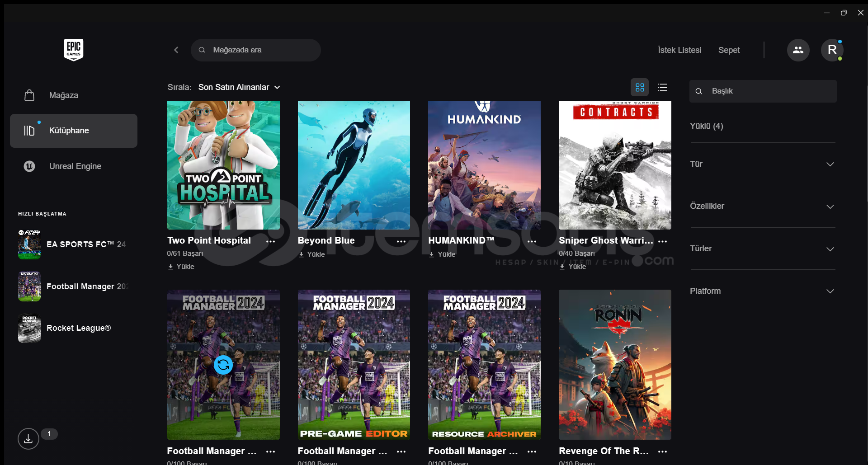The width and height of the screenshot is (868, 465).
Task: Open Sepet cart
Action: point(729,50)
